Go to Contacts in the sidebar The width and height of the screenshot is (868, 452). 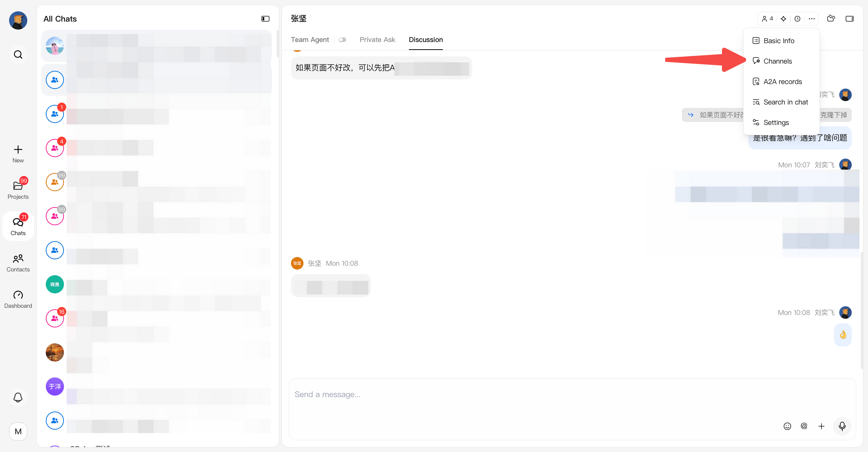point(18,263)
